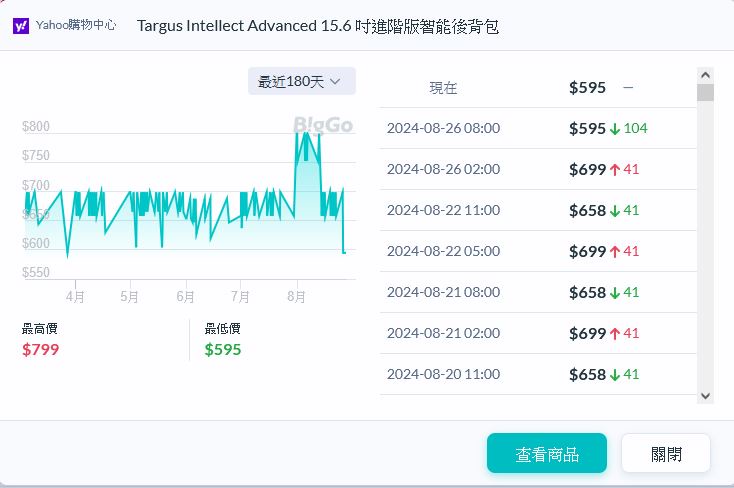This screenshot has width=734, height=488.
Task: Click the Yahoo purple logo icon
Action: coord(21,26)
